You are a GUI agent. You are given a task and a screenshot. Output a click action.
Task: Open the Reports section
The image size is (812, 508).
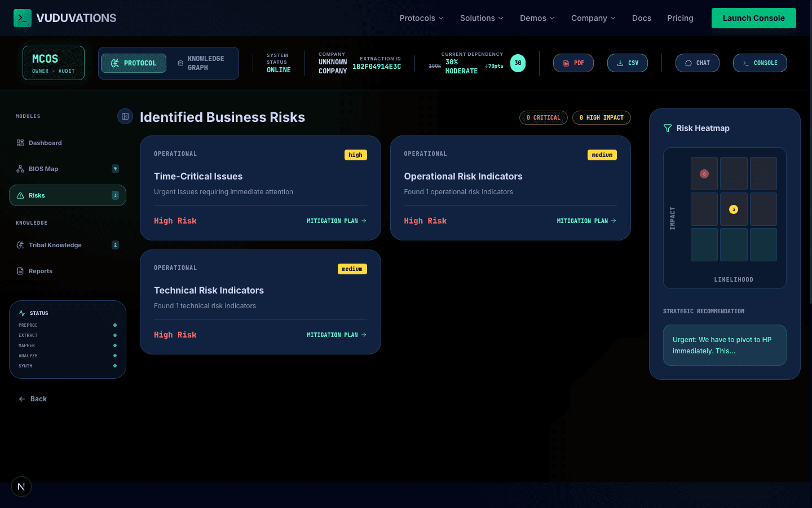[x=68, y=271]
